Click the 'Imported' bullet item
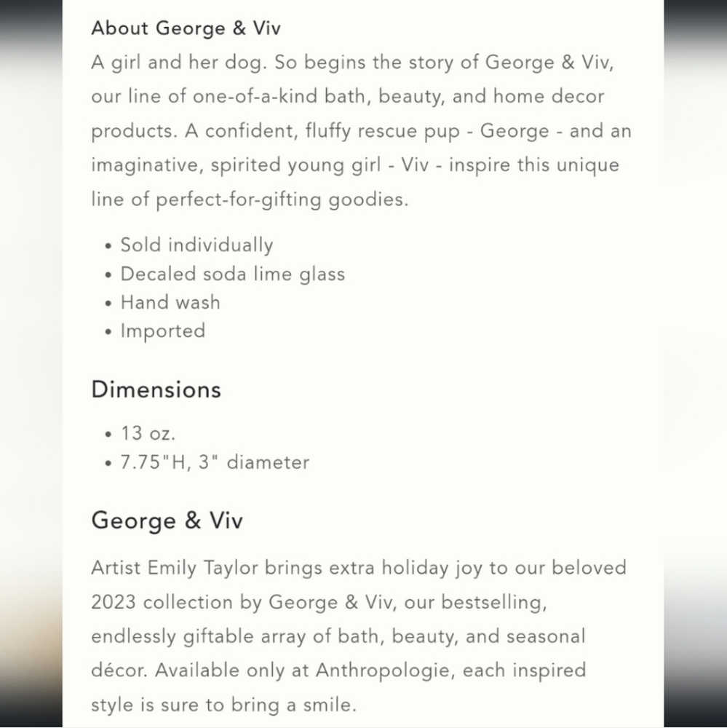Screen dimensions: 727x728 pos(163,331)
